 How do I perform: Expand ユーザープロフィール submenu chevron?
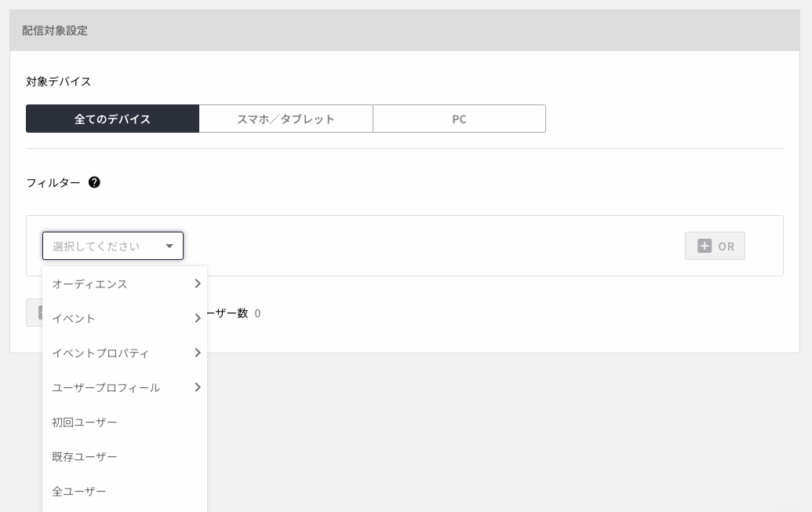click(x=197, y=388)
